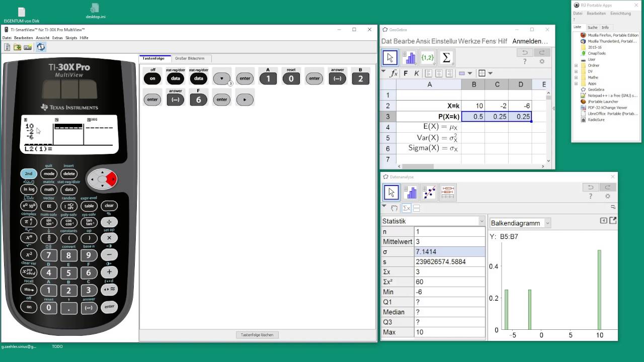Select the σ value 7.1414 in statistics table

[x=450, y=251]
